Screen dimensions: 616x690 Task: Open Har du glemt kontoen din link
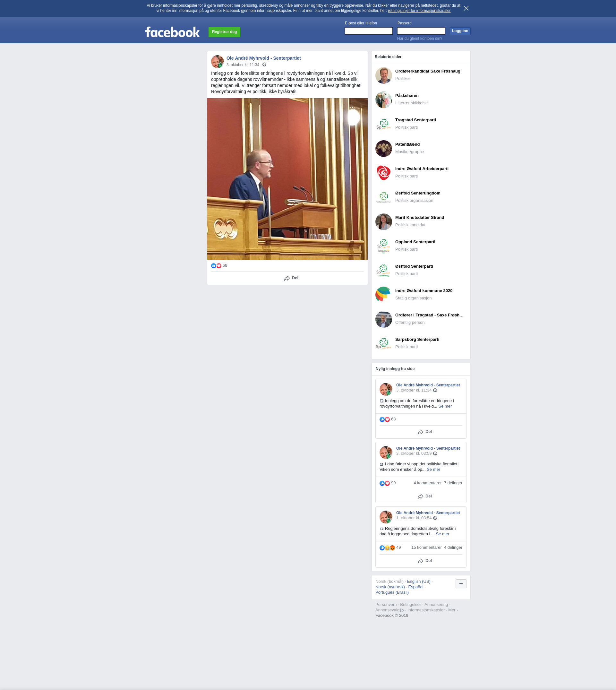(x=420, y=39)
